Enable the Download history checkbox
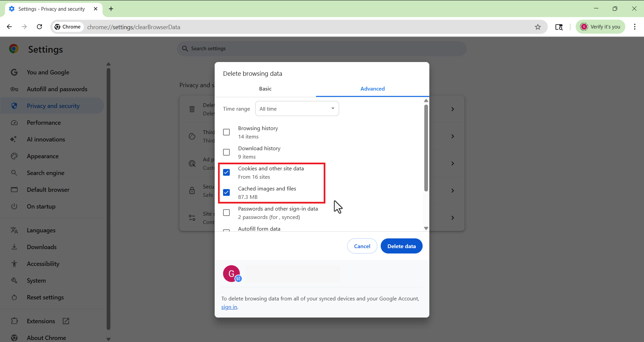Viewport: 644px width, 342px height. point(226,152)
